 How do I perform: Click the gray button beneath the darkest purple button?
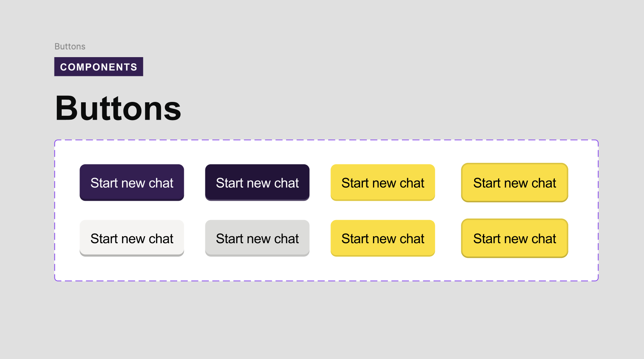[x=257, y=238]
